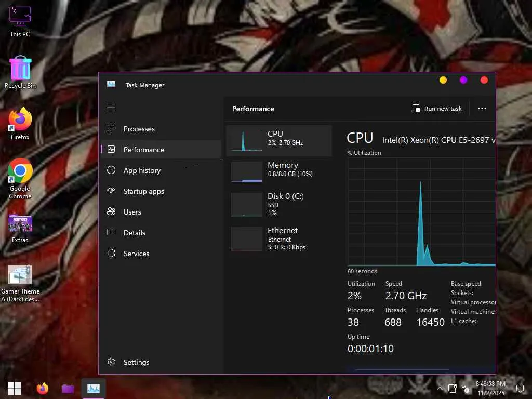Open the Startup apps gauge icon
The width and height of the screenshot is (532, 399).
point(111,191)
